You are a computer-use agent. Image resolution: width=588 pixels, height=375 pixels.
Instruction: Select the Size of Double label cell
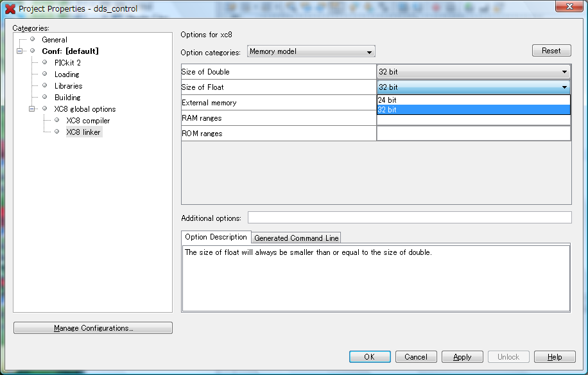pos(279,72)
